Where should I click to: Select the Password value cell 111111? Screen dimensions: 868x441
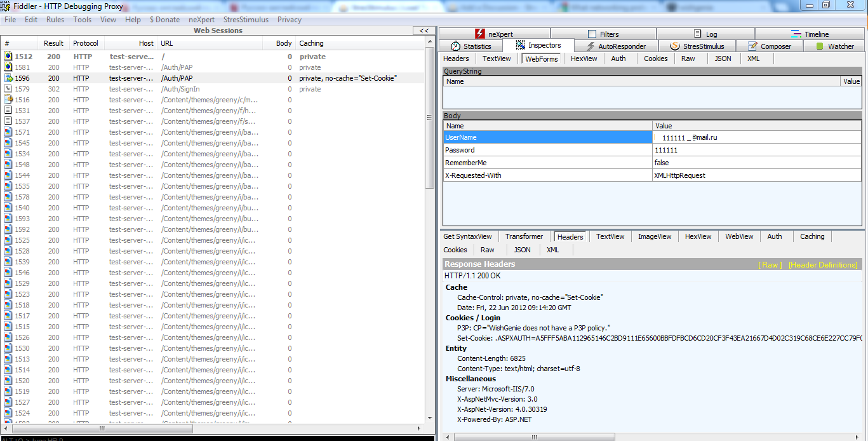[x=757, y=150]
